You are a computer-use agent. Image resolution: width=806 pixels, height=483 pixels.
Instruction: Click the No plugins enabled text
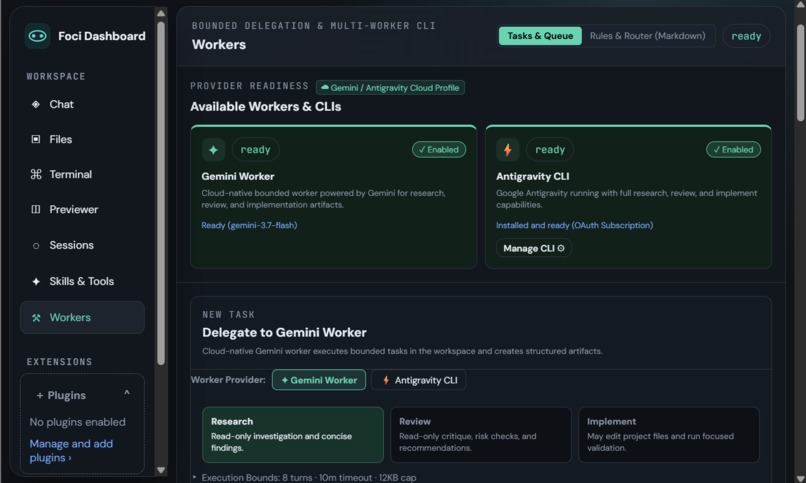pyautogui.click(x=78, y=422)
